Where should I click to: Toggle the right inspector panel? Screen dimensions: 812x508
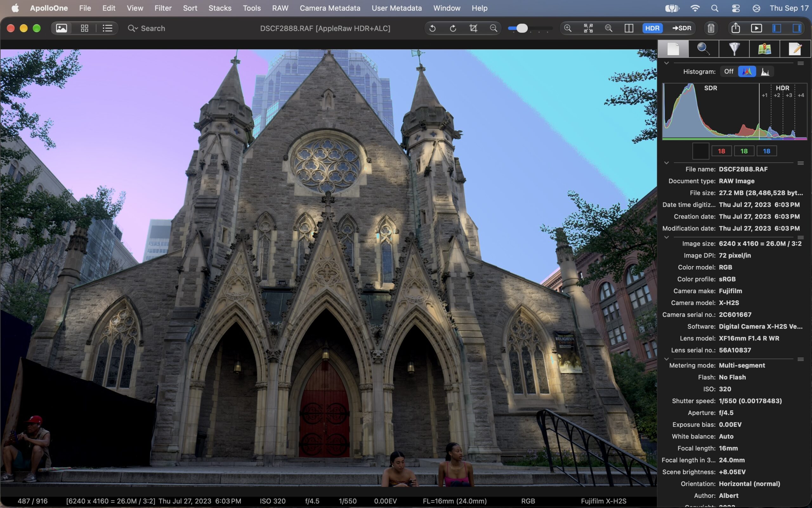point(797,28)
